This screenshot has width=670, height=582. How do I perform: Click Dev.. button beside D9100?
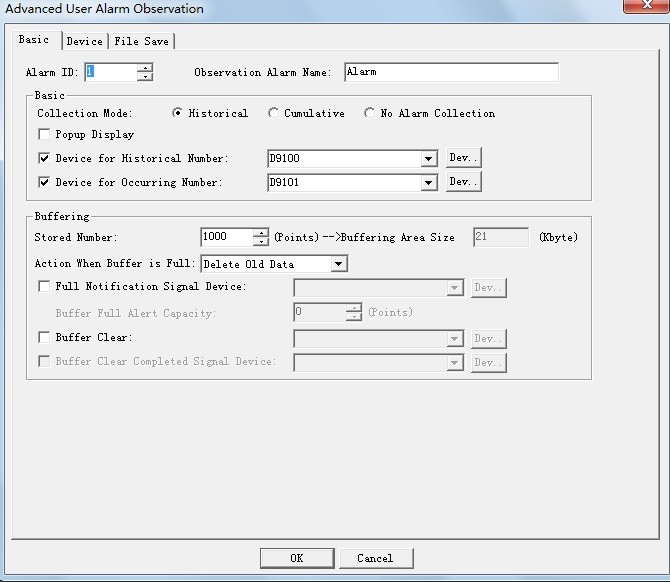[x=463, y=158]
